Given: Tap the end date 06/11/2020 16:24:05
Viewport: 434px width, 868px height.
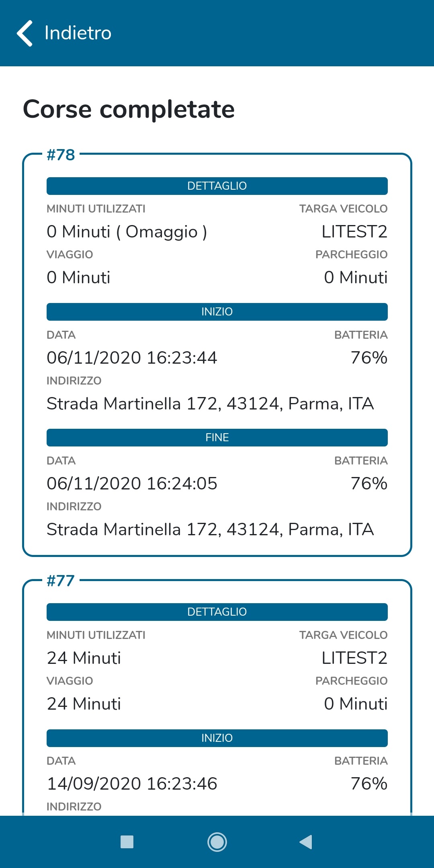Looking at the screenshot, I should tap(132, 483).
